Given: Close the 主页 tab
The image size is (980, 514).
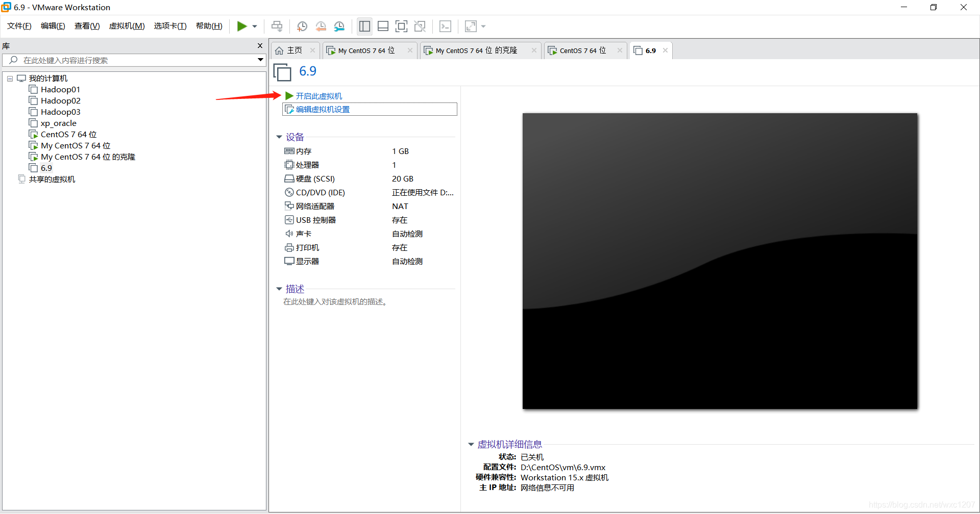Looking at the screenshot, I should point(313,50).
